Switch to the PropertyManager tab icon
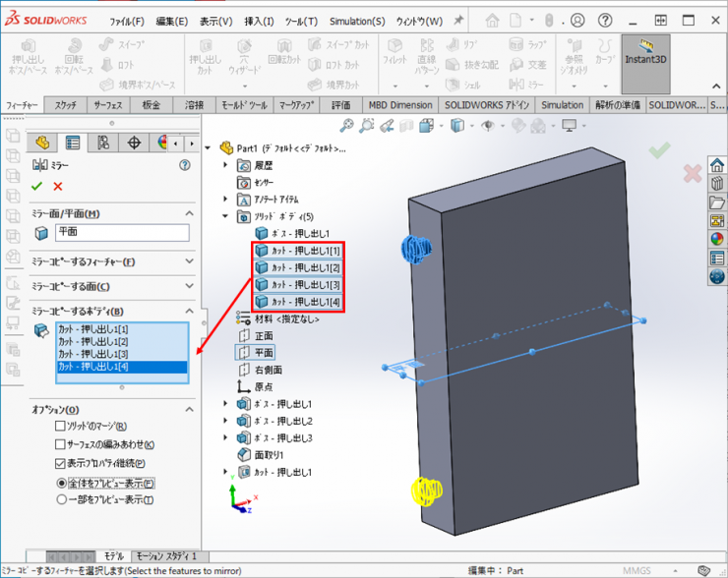The width and height of the screenshot is (728, 578). click(72, 143)
